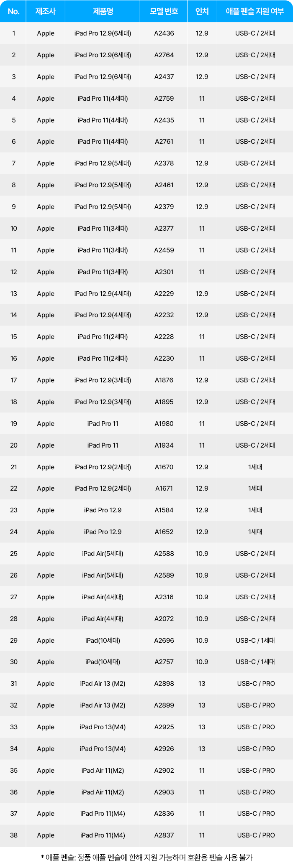Click model number A2759 in row 4
Screen dimensions: 293x868
point(164,99)
